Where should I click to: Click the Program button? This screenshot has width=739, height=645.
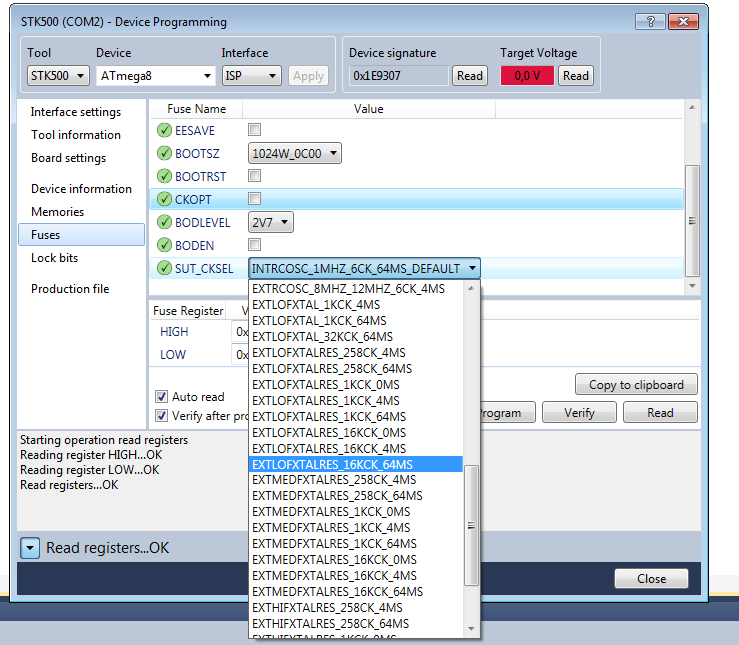click(x=507, y=412)
